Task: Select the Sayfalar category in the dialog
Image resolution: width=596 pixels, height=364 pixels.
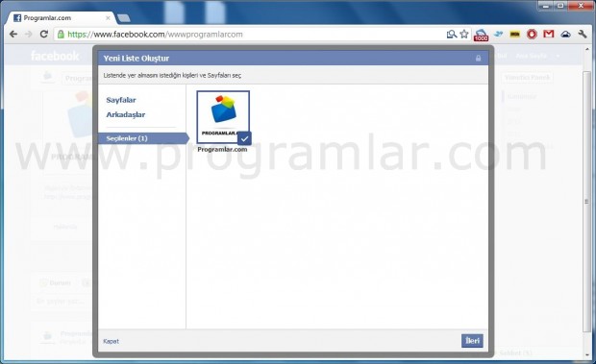Action: click(121, 100)
